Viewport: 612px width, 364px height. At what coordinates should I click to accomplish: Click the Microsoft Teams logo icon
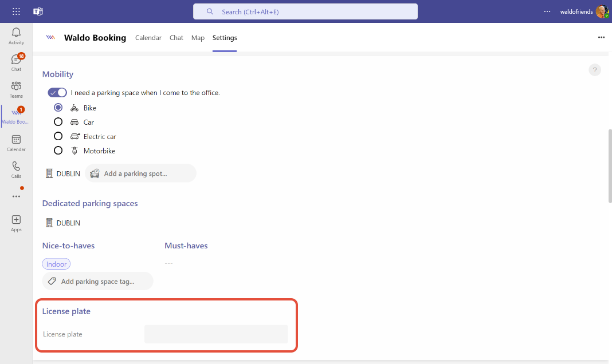pos(38,11)
